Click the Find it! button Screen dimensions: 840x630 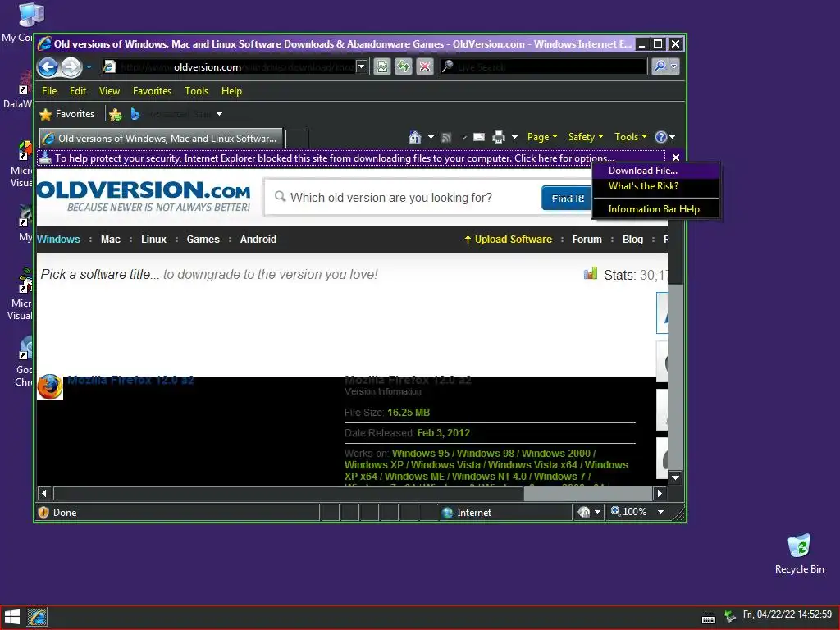568,199
